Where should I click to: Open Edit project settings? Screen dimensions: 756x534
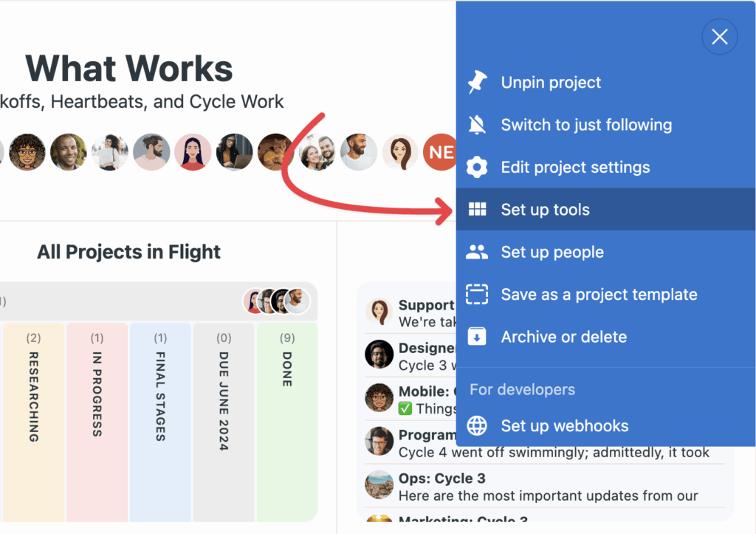click(x=575, y=168)
